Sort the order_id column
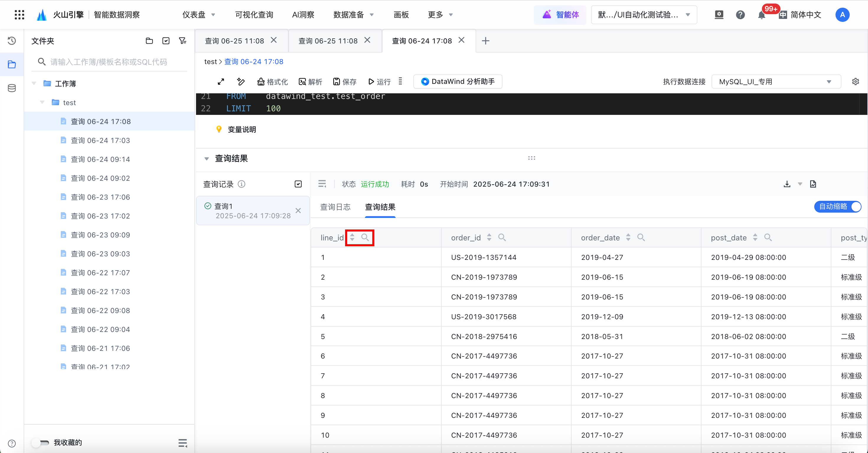 point(489,237)
